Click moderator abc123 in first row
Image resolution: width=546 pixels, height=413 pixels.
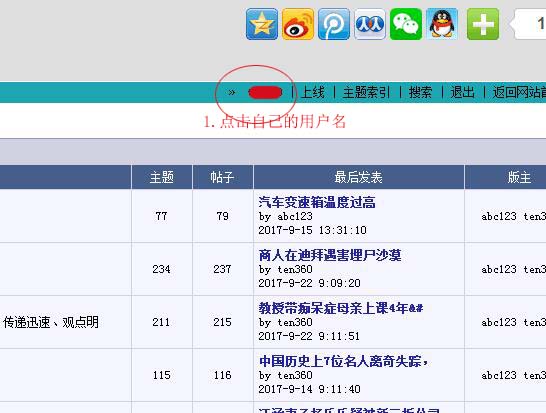click(x=499, y=216)
